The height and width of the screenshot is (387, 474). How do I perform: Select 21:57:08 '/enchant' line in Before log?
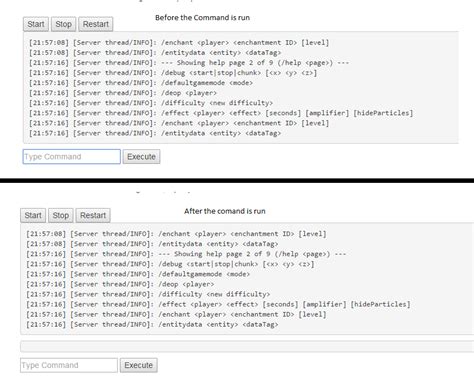click(179, 43)
